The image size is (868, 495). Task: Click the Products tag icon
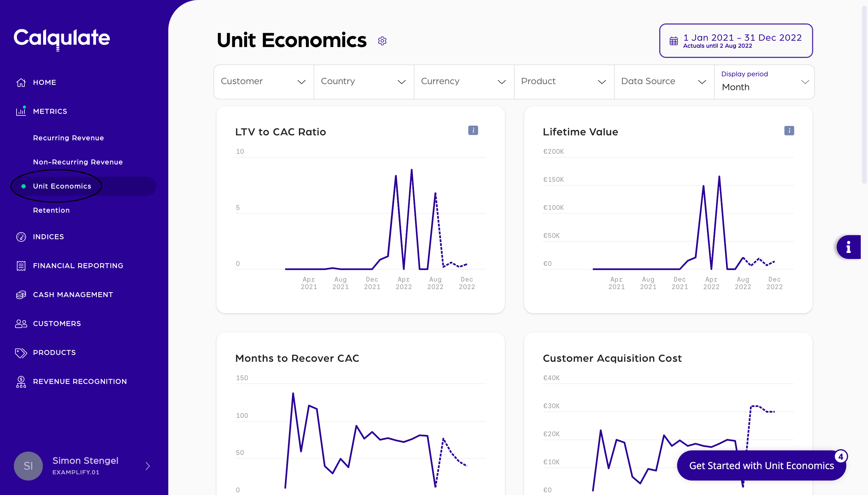coord(21,352)
